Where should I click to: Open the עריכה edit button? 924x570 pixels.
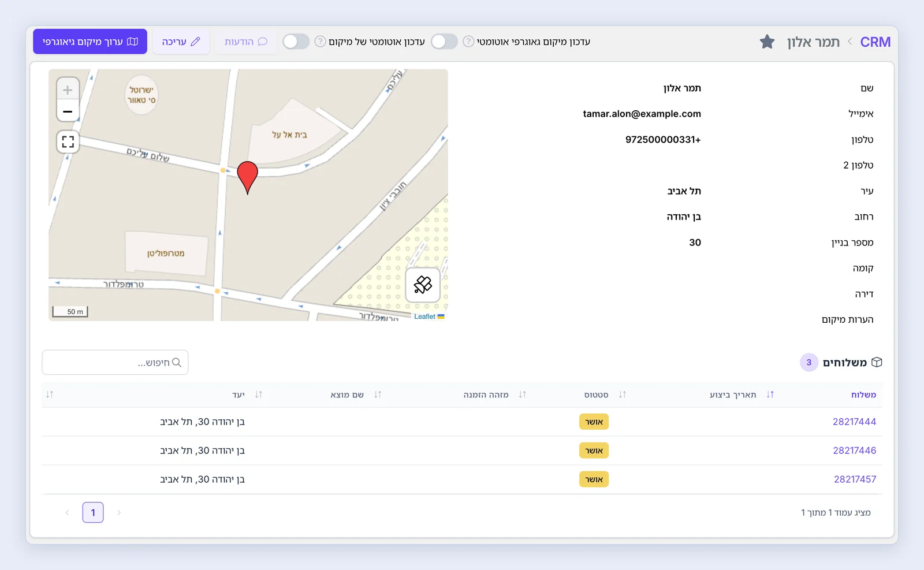tap(181, 42)
